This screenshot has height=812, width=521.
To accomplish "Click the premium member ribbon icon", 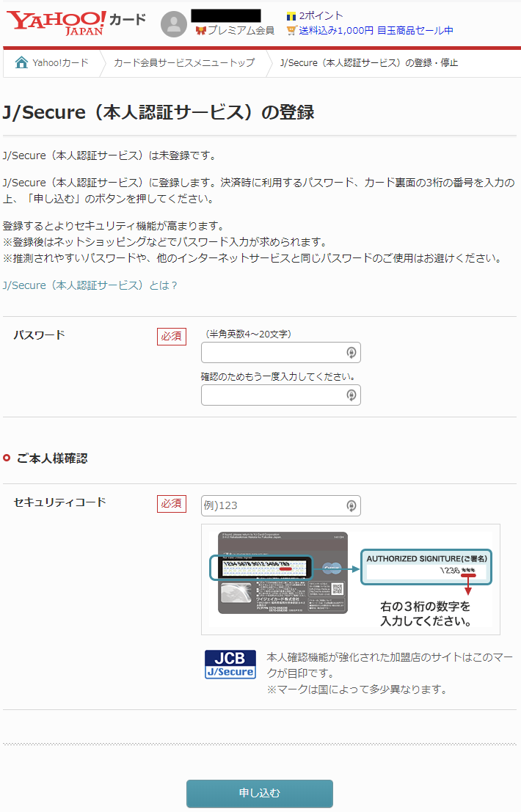I will click(200, 31).
